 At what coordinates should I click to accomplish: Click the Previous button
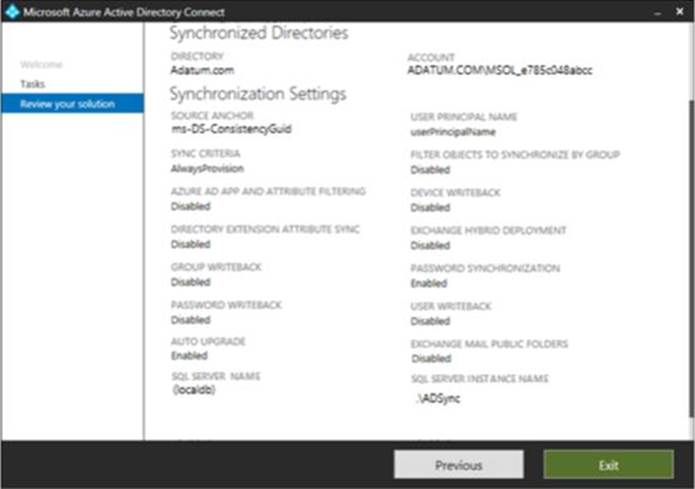(x=459, y=465)
